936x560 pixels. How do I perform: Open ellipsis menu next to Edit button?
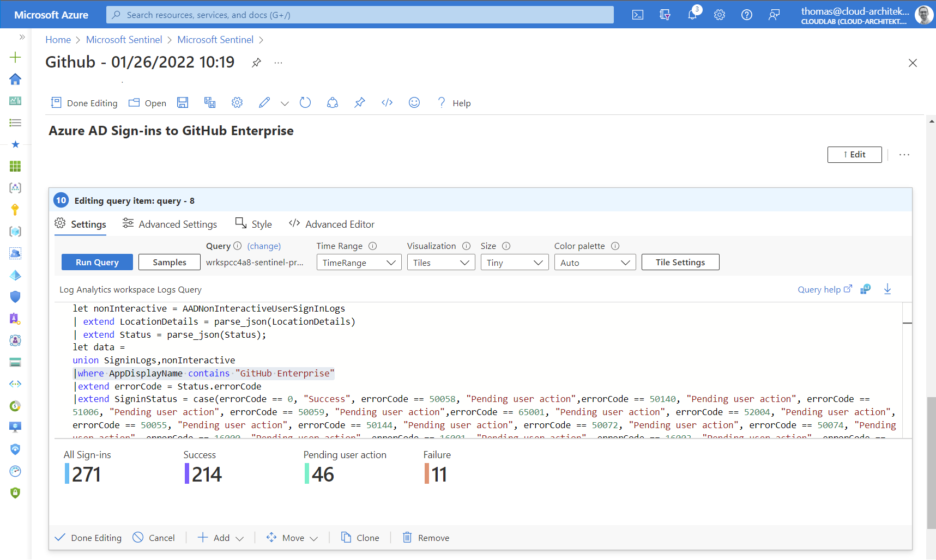click(x=904, y=155)
